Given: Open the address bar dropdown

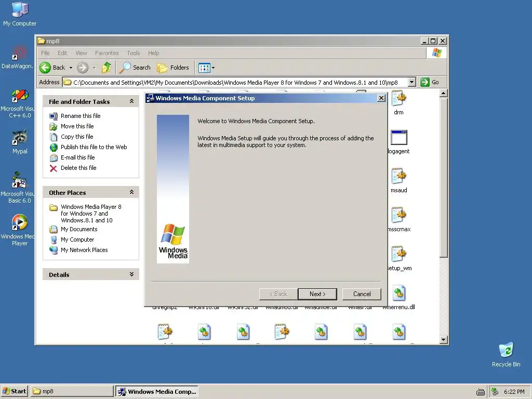Looking at the screenshot, I should 411,82.
